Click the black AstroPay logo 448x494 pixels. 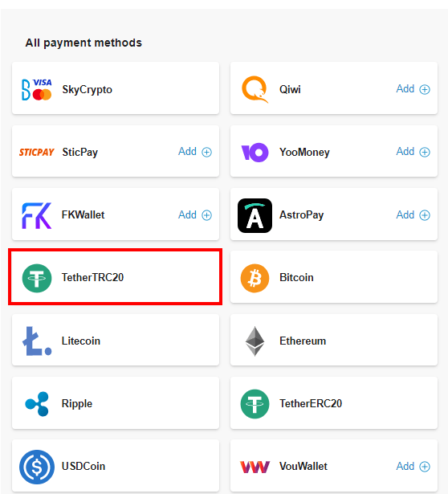pyautogui.click(x=255, y=215)
